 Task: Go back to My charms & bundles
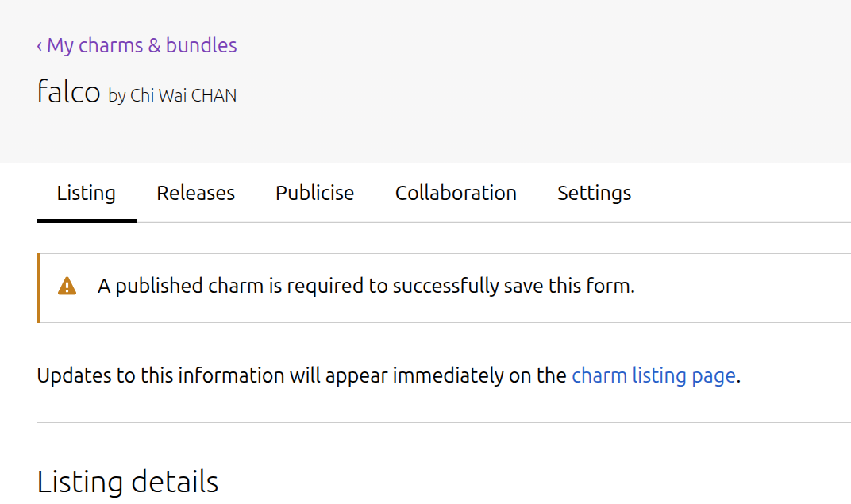141,45
